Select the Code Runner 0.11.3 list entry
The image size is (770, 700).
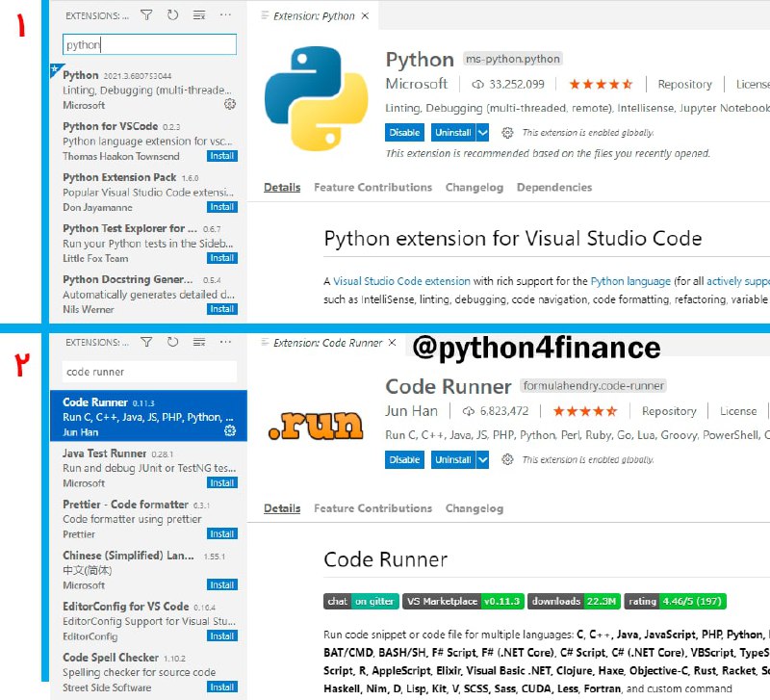(x=148, y=416)
